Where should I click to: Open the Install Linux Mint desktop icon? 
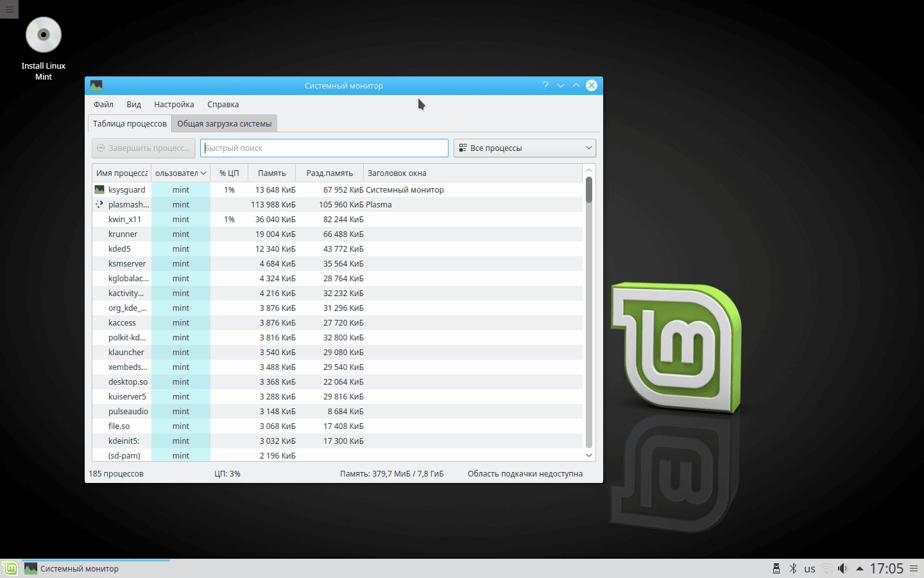43,49
